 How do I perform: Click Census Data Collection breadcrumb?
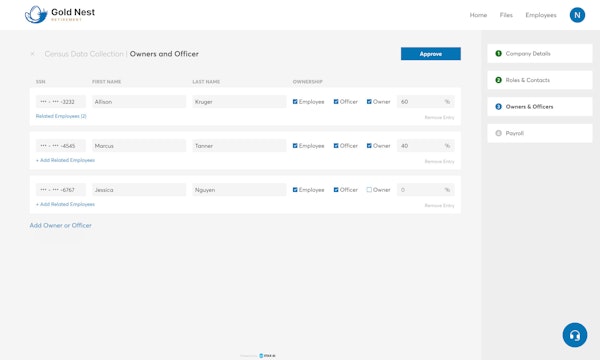[x=84, y=54]
